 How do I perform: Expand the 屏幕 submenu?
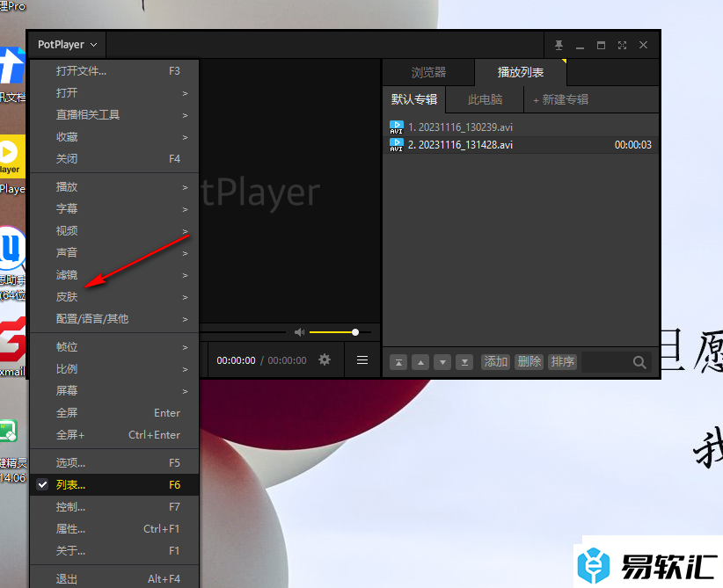(114, 391)
